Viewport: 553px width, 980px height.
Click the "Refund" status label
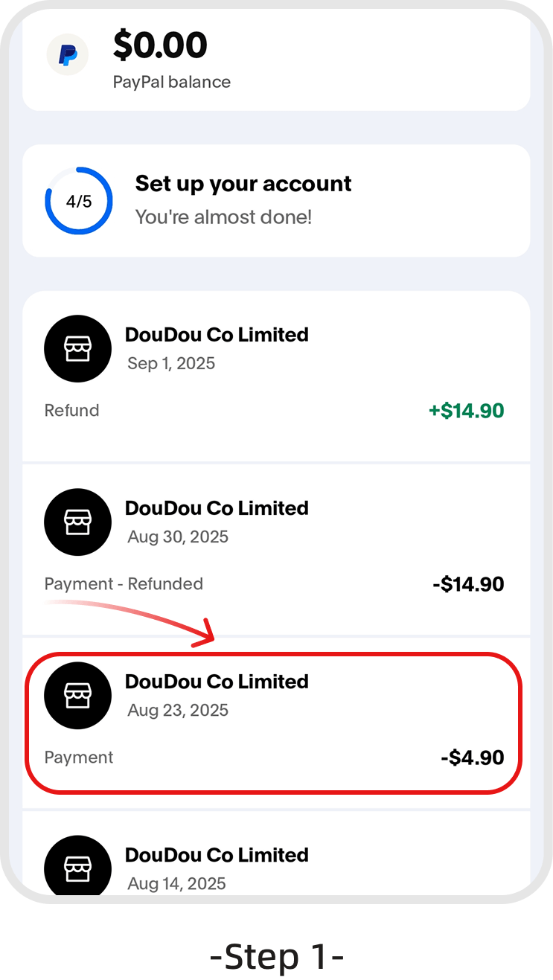(x=71, y=411)
